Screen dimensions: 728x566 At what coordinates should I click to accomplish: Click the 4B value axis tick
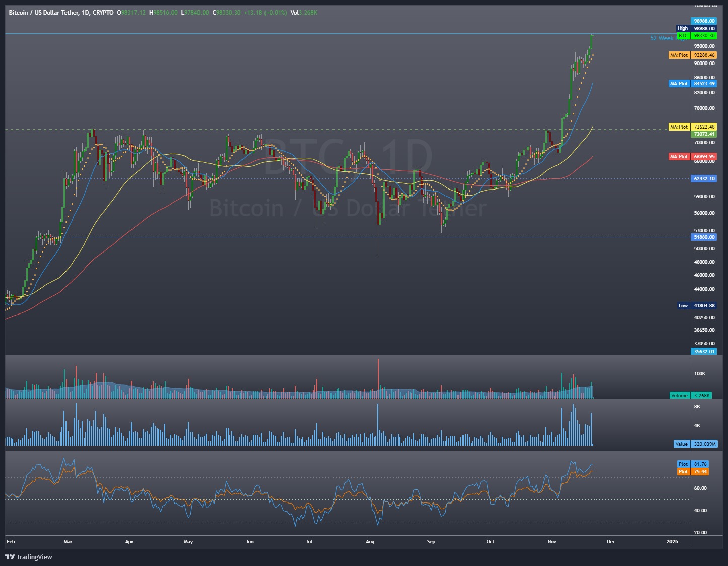(697, 426)
